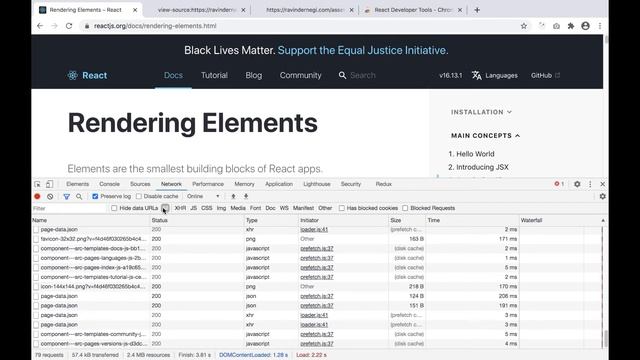The height and width of the screenshot is (360, 640).
Task: Clear the network log
Action: tap(50, 196)
